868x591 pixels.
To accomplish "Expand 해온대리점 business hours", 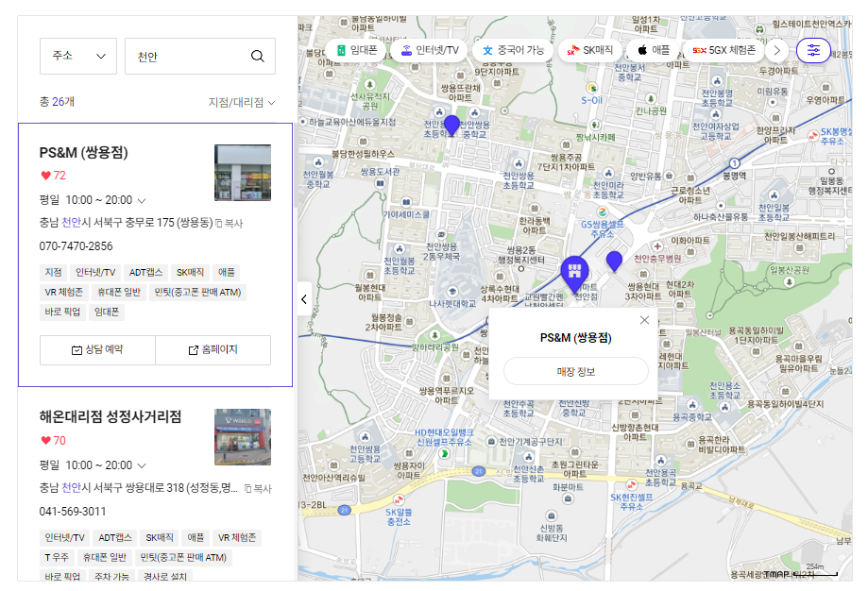I will [142, 465].
